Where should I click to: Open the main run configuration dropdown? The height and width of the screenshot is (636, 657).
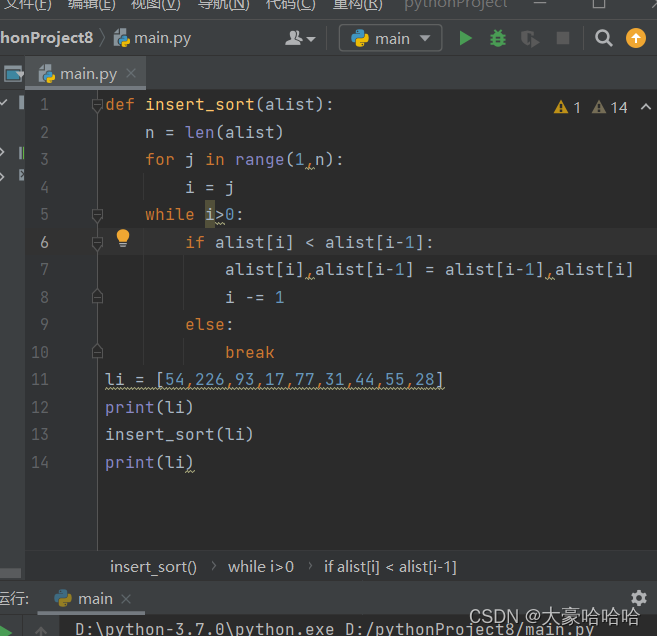tap(390, 38)
